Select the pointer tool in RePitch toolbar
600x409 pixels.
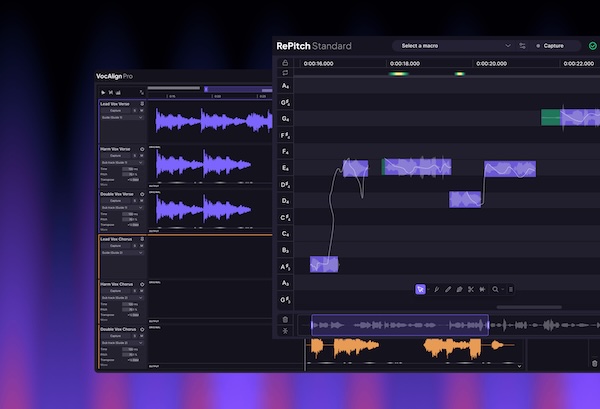(420, 289)
